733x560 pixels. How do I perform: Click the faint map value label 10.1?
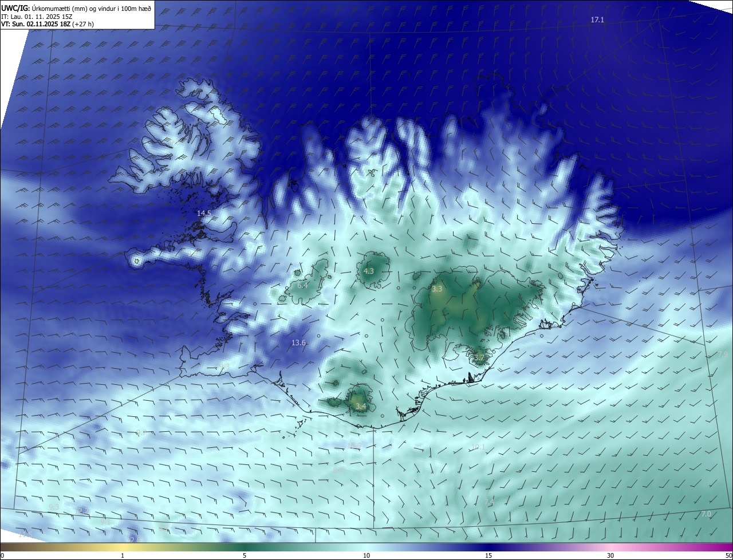[x=478, y=447]
